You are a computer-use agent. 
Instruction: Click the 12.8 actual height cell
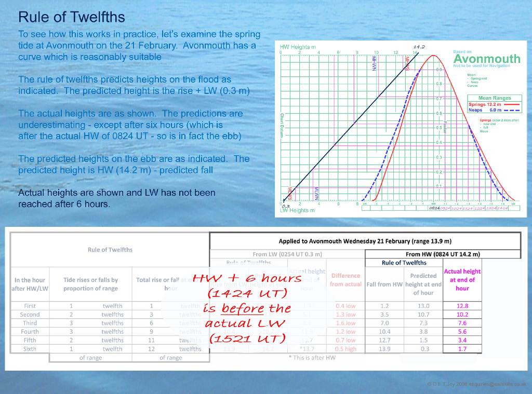tap(462, 306)
